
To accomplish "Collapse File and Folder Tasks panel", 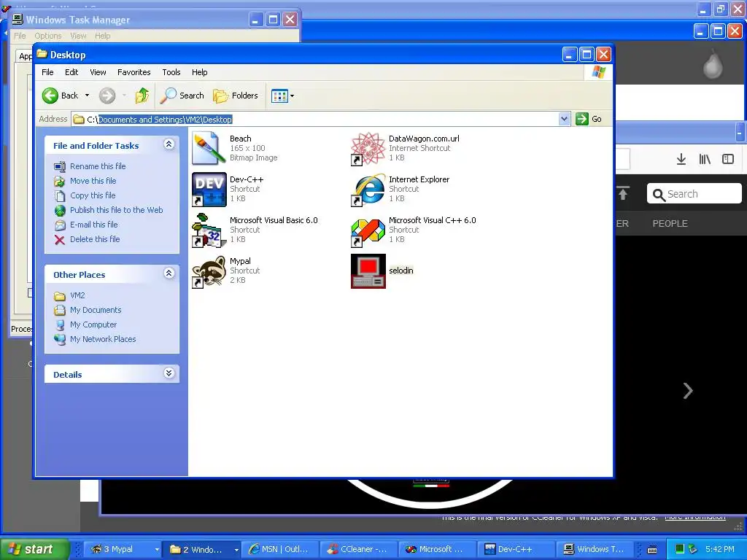I will tap(169, 144).
